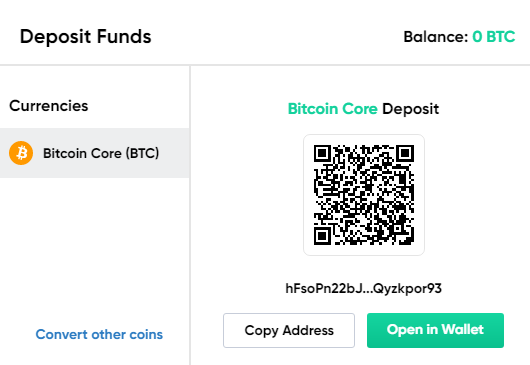Click the green Bitcoin Core heading text
The width and height of the screenshot is (530, 365).
pyautogui.click(x=333, y=109)
